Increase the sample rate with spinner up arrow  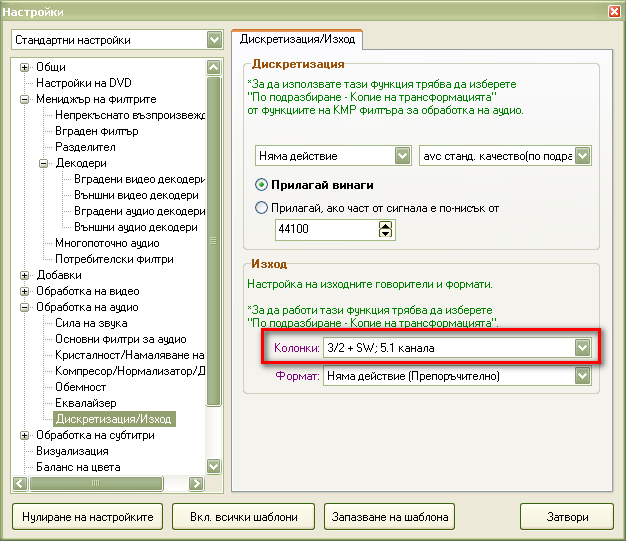click(x=386, y=225)
